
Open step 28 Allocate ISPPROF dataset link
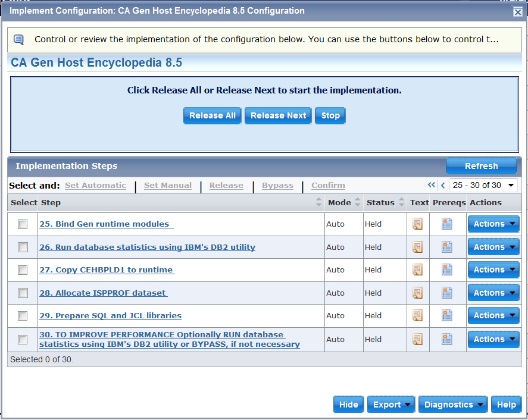103,293
